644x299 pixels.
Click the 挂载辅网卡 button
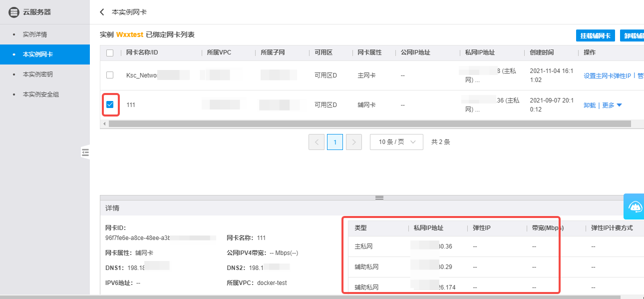pyautogui.click(x=595, y=35)
